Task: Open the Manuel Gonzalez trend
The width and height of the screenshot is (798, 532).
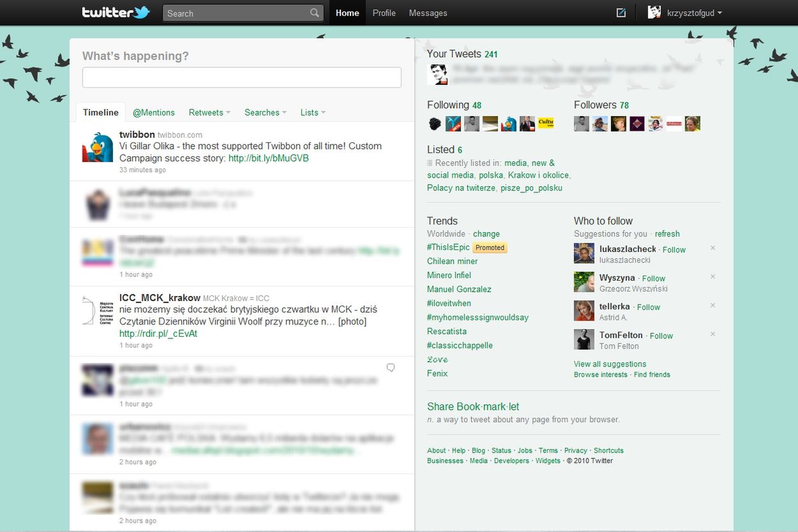Action: pyautogui.click(x=460, y=290)
